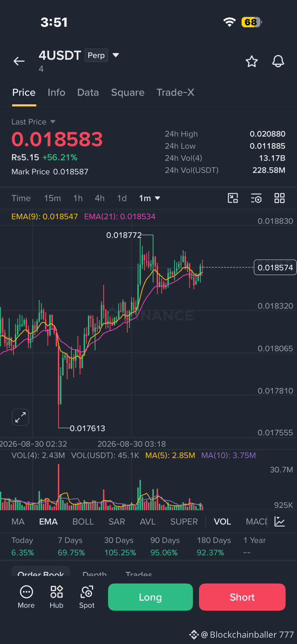This screenshot has width=297, height=644.
Task: Tap the 7 Days 69.75% performance
Action: [71, 546]
